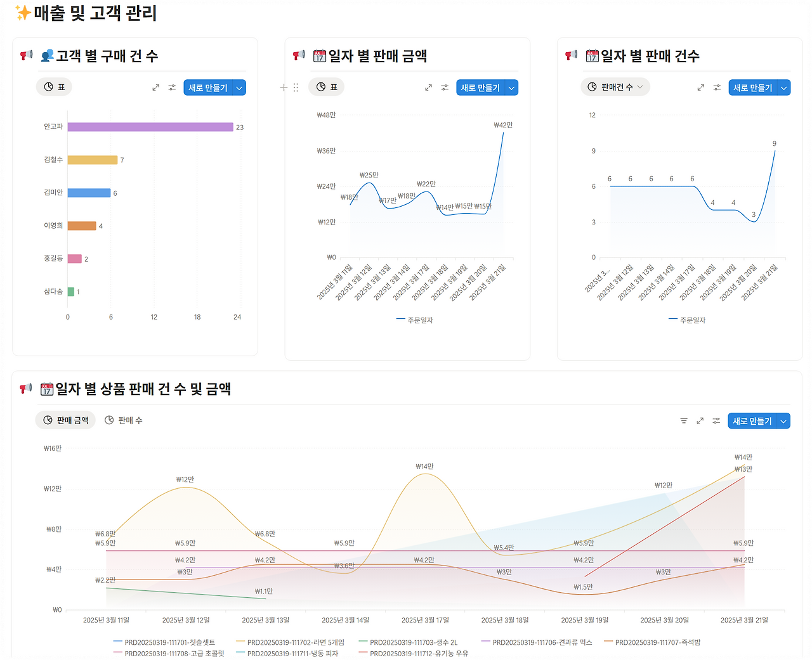812x660 pixels.
Task: Expand 일자 별 판매 금액 chart to full page
Action: 428,87
